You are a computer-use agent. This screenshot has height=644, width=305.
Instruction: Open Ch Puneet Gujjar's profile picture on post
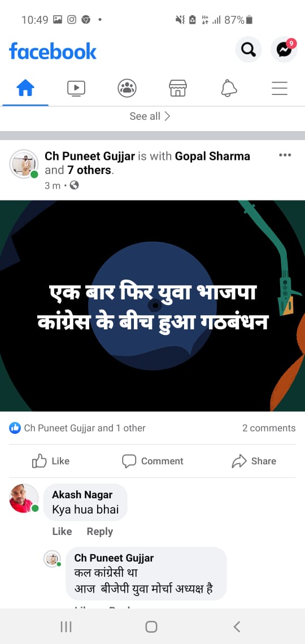(x=23, y=163)
